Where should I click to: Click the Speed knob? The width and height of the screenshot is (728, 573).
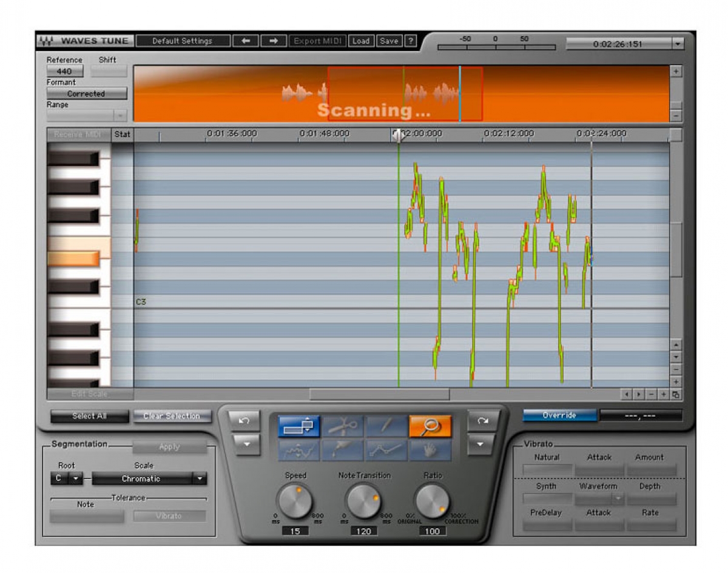[x=295, y=501]
